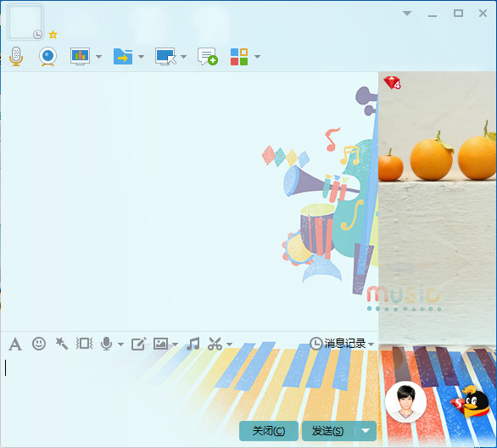The image size is (497, 448).
Task: Open the emoji smiley picker
Action: click(x=39, y=344)
